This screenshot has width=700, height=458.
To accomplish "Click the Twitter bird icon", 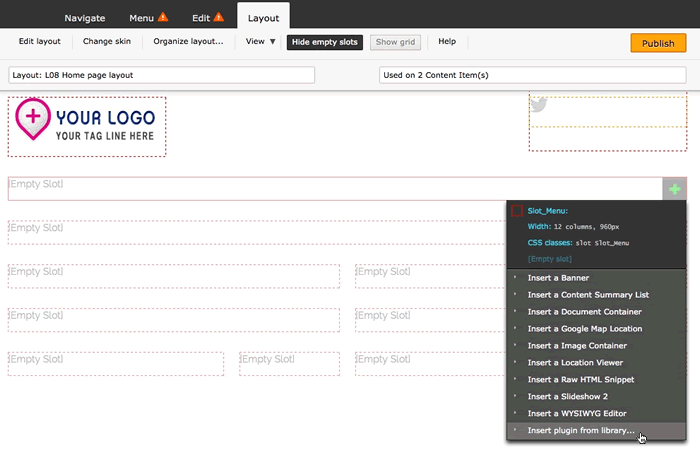I will click(539, 104).
